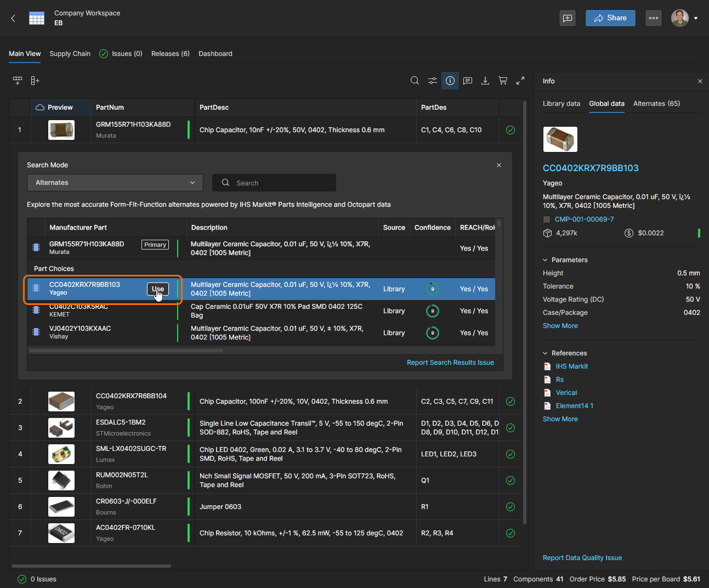Click the Report Search Results Issue link
709x588 pixels.
tap(450, 363)
